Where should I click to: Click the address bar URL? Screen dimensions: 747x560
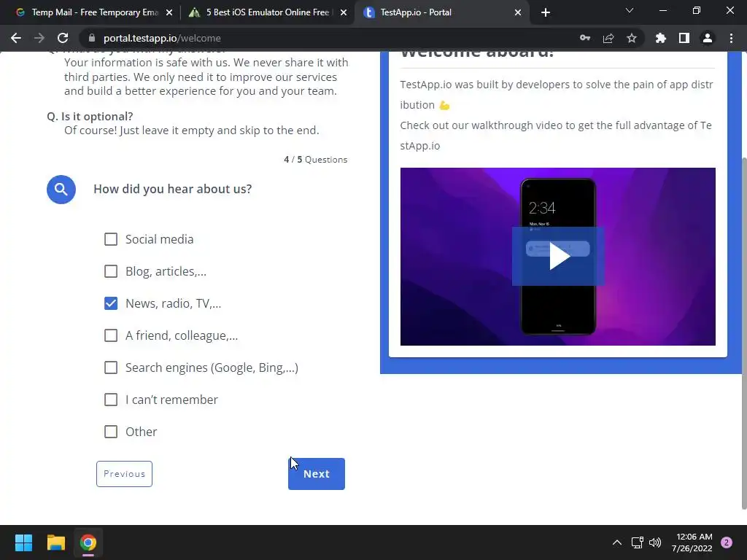(162, 38)
